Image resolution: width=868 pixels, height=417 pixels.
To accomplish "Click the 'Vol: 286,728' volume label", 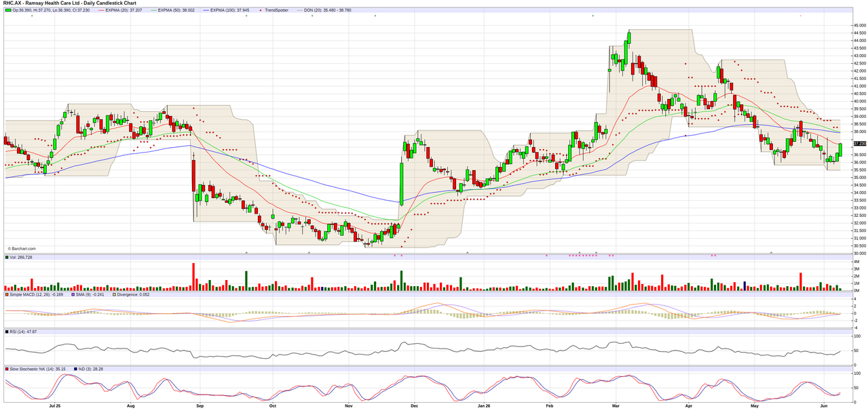I will tap(20, 257).
